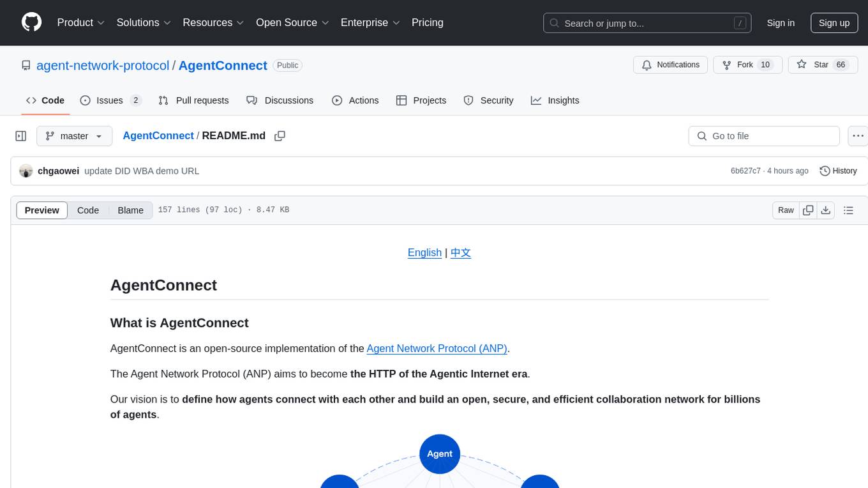The image size is (868, 488).
Task: Open Agent Network Protocol (ANP) link
Action: [437, 348]
